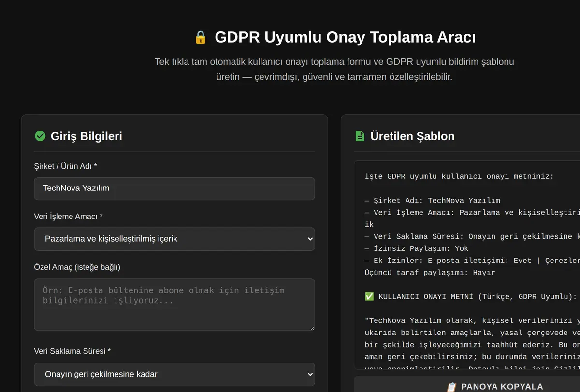580x392 pixels.
Task: Click the output line starting '— Ek İzinler'
Action: [x=472, y=261]
